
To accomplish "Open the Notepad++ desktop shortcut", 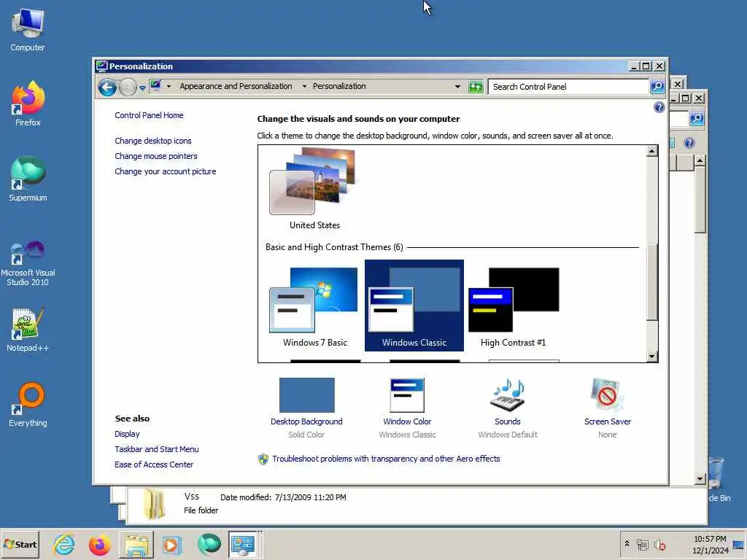I will pyautogui.click(x=28, y=330).
